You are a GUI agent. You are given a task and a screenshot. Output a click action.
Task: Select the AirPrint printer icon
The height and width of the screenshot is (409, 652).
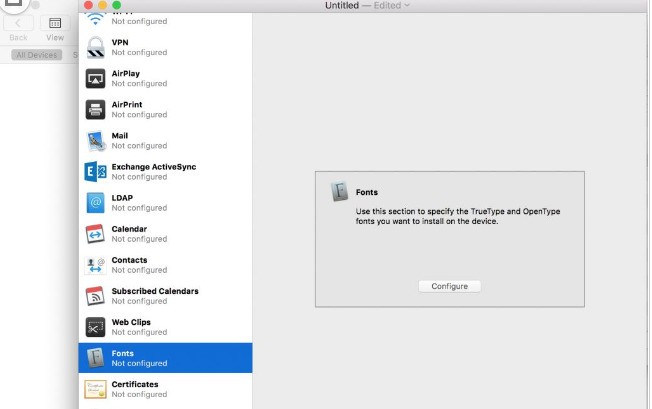pyautogui.click(x=96, y=110)
